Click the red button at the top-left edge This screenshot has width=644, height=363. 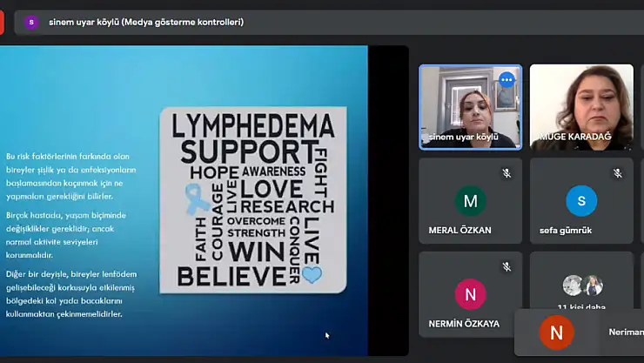(3, 21)
